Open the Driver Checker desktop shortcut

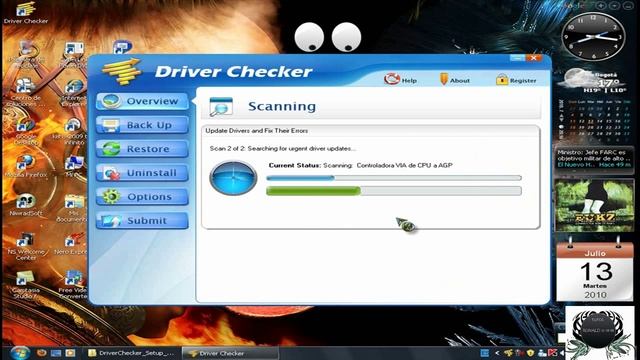[25, 13]
